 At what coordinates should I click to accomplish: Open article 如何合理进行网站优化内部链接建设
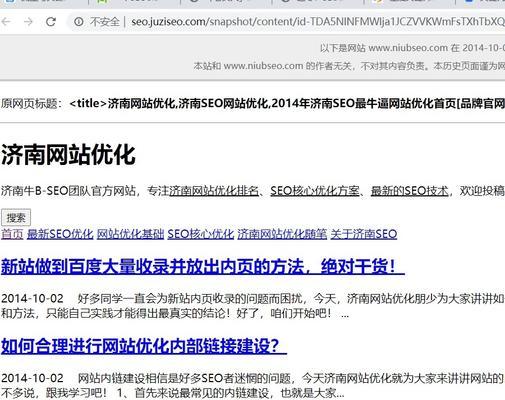[144, 346]
